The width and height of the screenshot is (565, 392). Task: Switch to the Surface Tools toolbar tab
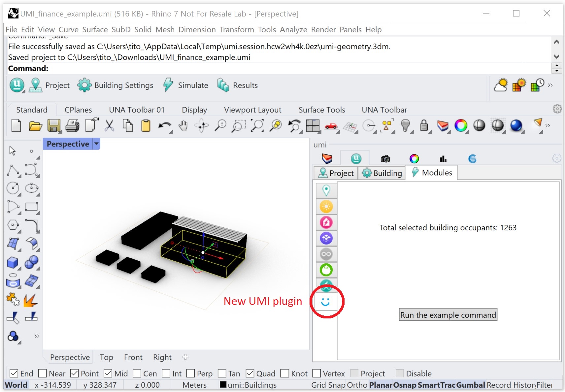coord(321,110)
